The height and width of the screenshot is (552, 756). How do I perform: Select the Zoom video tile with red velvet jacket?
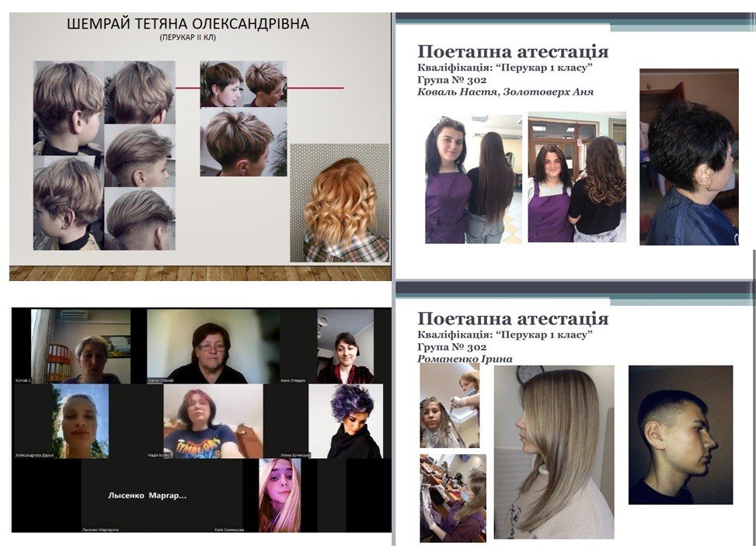pyautogui.click(x=345, y=346)
